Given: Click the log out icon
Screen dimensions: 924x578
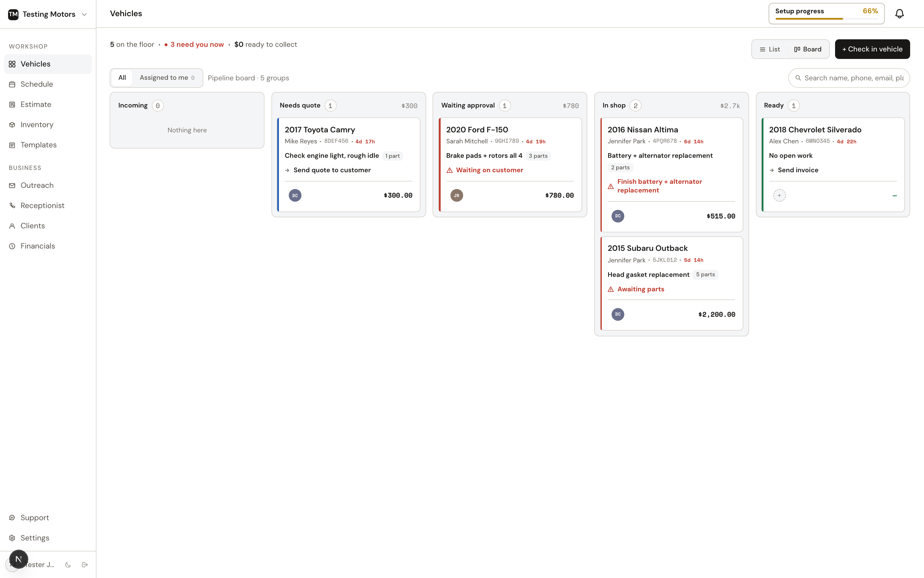Looking at the screenshot, I should (x=85, y=565).
